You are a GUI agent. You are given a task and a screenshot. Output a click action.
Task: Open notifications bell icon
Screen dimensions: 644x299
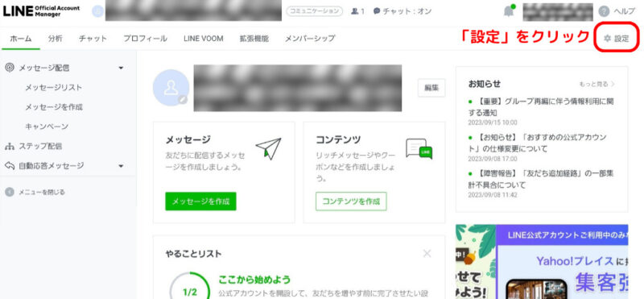(x=509, y=11)
